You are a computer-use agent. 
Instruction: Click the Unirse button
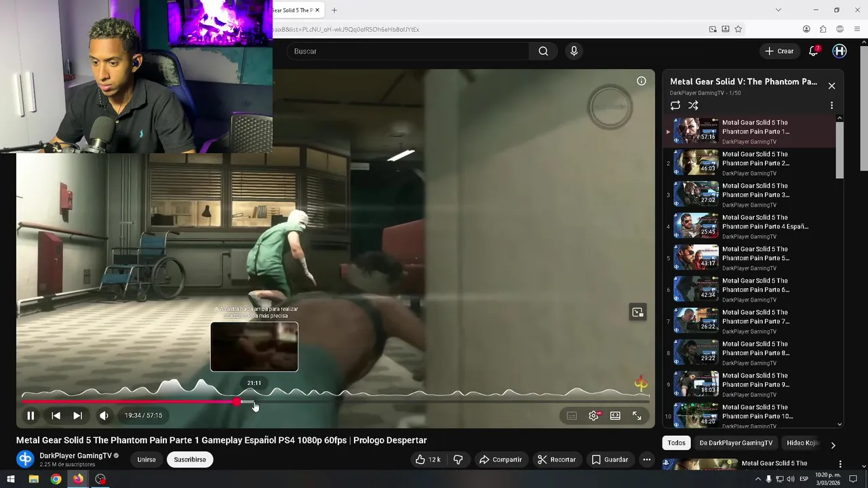146,460
